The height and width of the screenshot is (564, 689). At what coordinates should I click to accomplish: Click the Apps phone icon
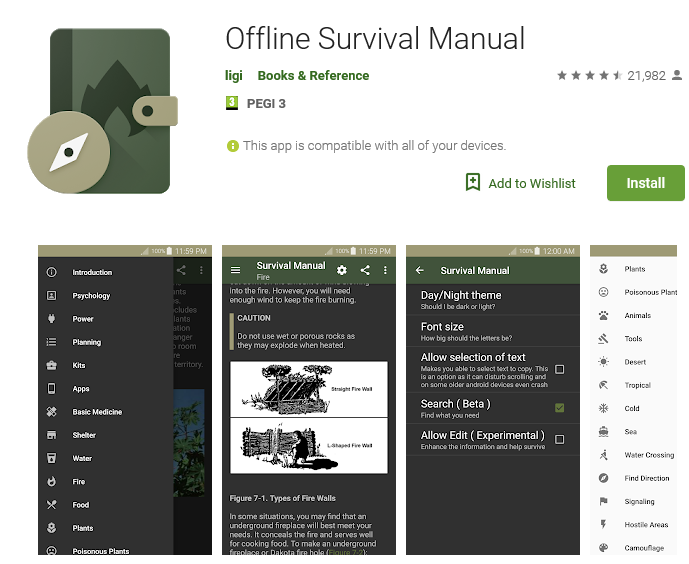point(51,388)
